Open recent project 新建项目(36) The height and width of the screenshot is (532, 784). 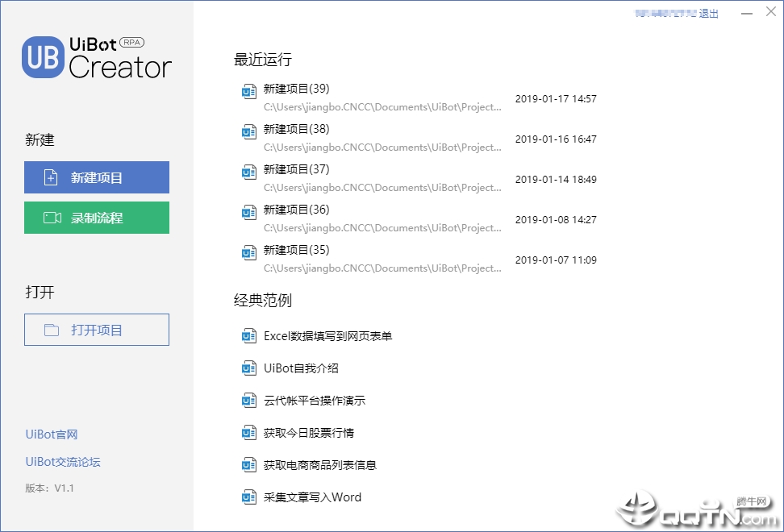[x=297, y=210]
